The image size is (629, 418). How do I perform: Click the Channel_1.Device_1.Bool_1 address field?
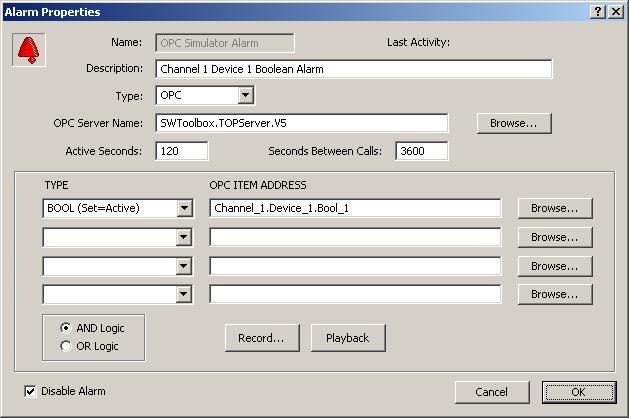pyautogui.click(x=354, y=208)
